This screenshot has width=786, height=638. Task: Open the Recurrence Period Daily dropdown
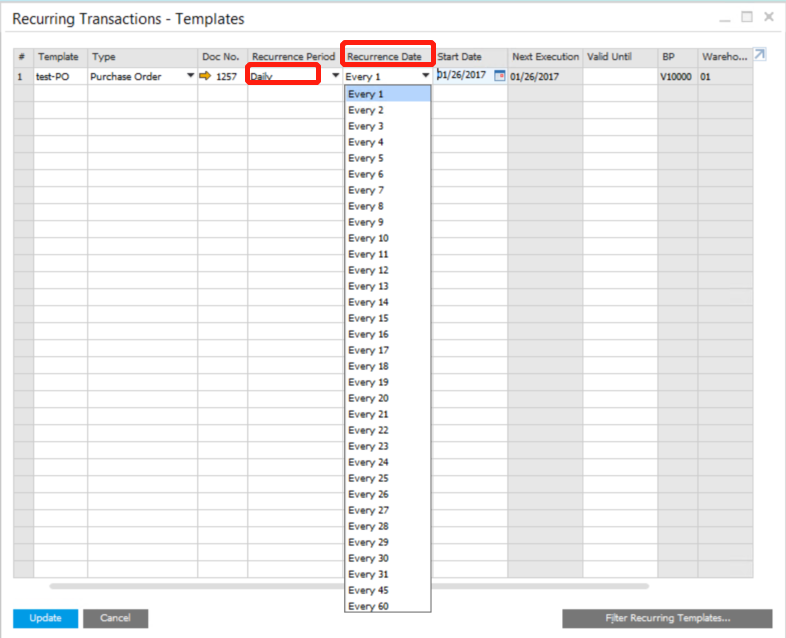point(335,76)
